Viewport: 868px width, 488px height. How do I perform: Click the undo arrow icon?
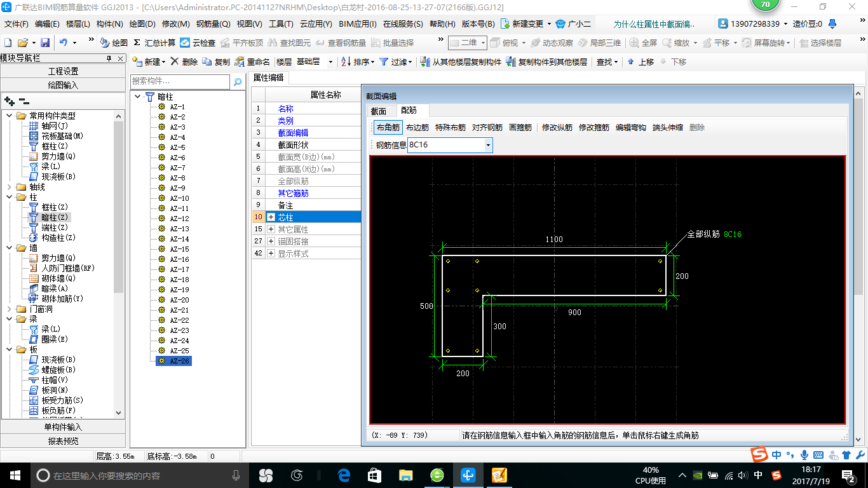point(63,43)
